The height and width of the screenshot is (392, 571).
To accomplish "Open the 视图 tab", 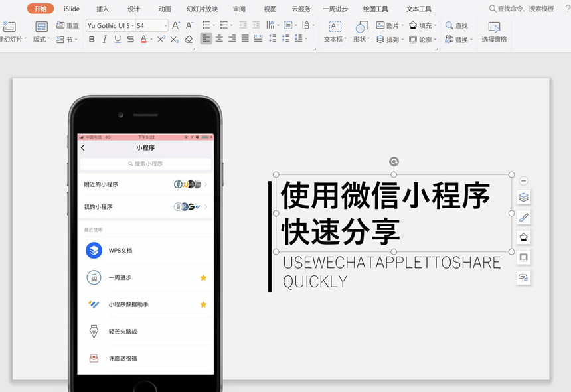I will [270, 9].
